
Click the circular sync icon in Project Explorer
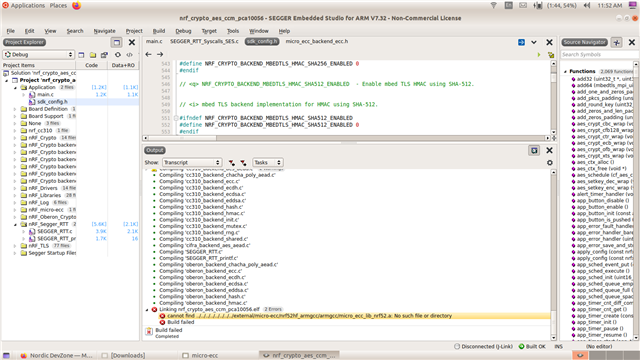click(x=118, y=55)
